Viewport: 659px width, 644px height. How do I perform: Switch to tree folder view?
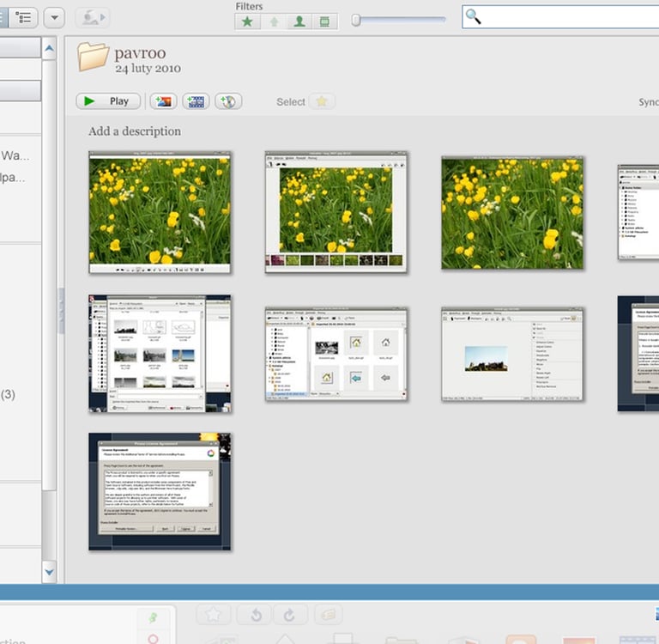tap(23, 18)
